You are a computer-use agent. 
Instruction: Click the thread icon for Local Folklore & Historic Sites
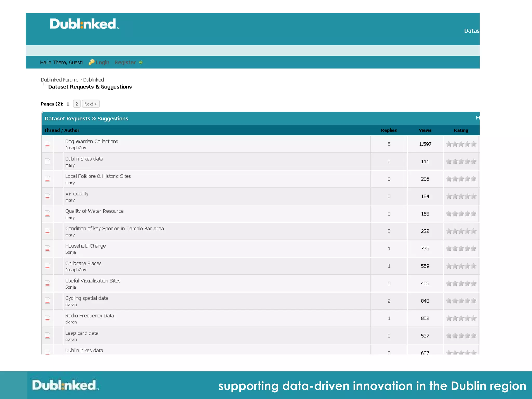coord(48,179)
